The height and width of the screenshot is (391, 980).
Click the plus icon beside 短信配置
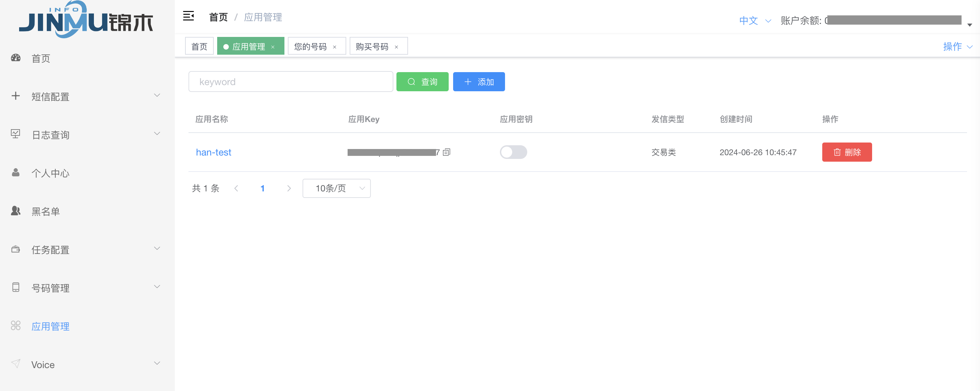pyautogui.click(x=16, y=96)
